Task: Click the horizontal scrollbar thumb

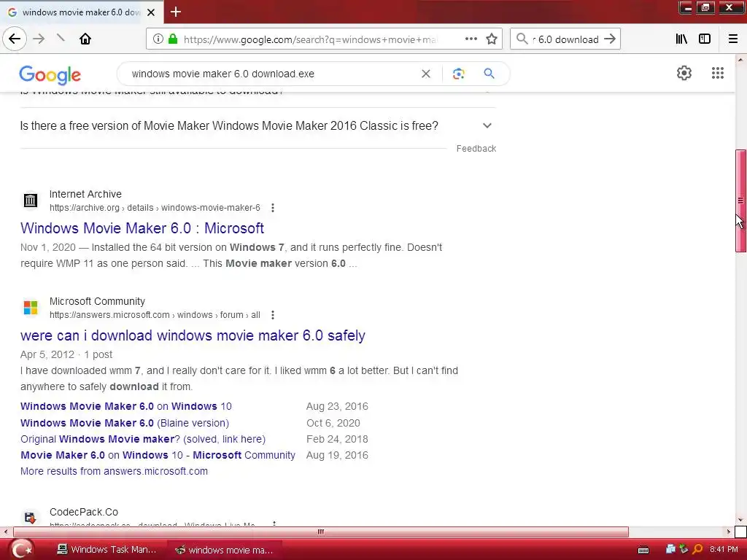Action: coord(321,532)
